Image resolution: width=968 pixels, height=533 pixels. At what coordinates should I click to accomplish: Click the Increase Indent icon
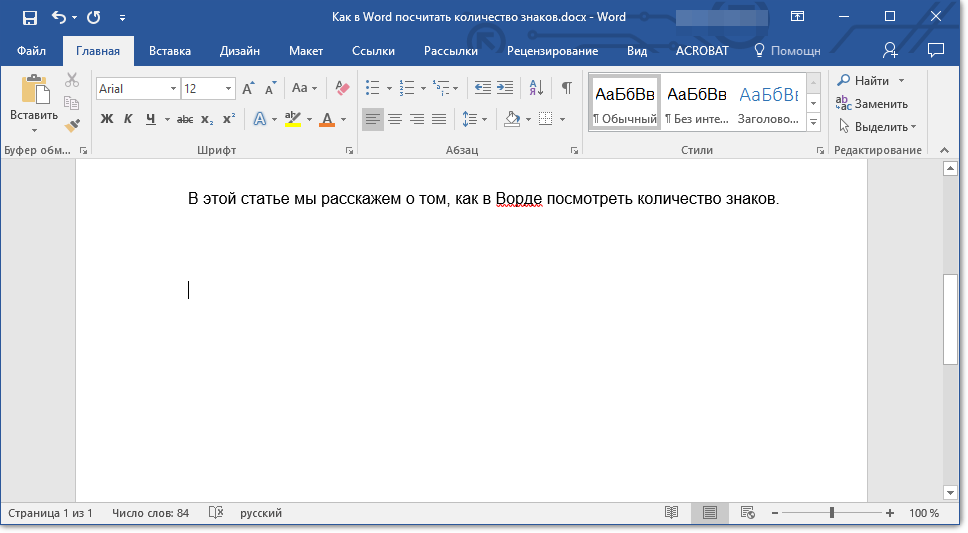point(505,88)
